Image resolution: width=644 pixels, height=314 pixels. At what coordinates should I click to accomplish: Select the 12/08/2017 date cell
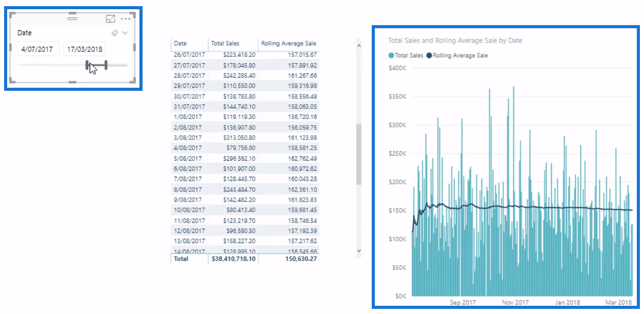189,230
